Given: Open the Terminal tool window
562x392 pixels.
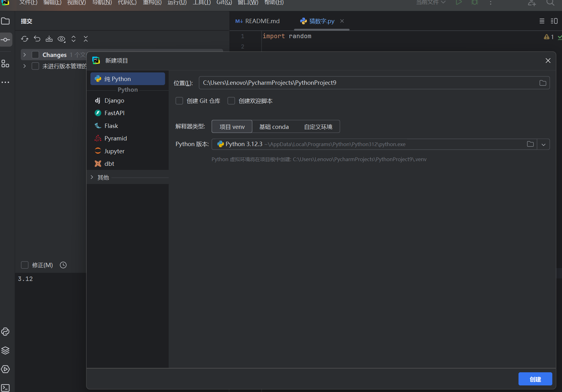Looking at the screenshot, I should (5, 388).
